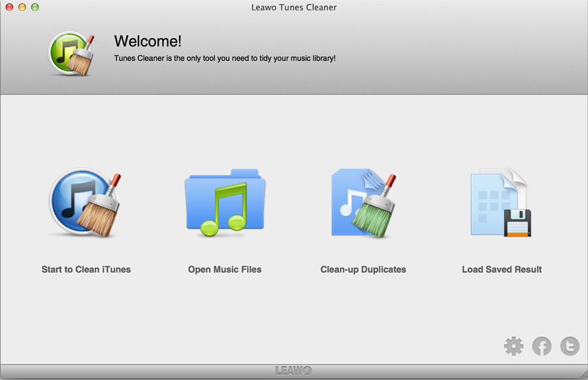
Task: Click the LEAWO logo in bottom bar
Action: [293, 371]
